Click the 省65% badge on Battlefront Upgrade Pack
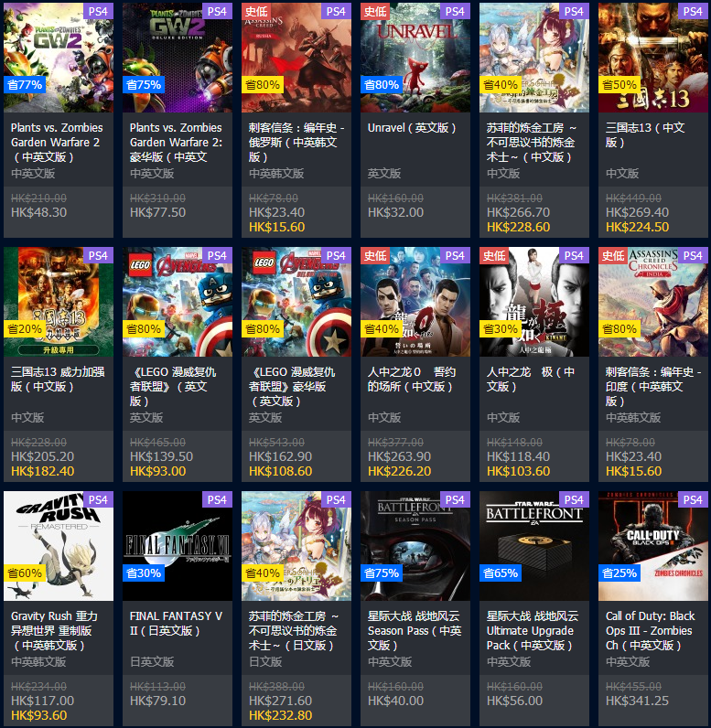The image size is (711, 728). 501,573
